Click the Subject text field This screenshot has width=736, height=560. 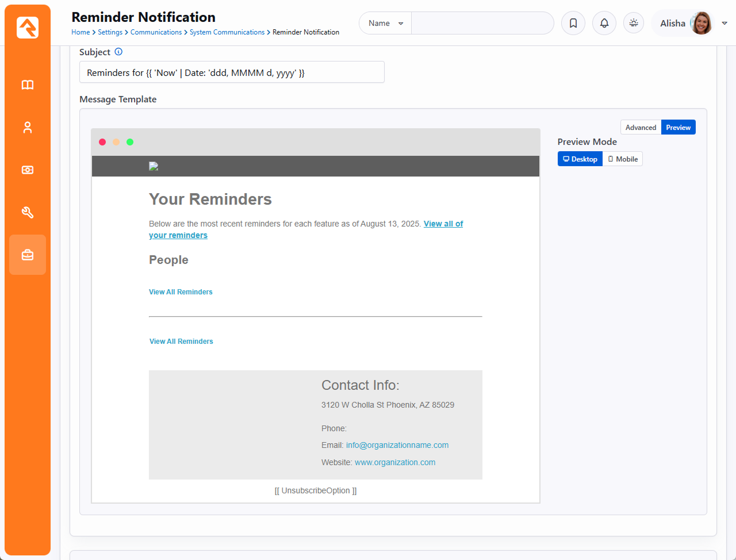coord(232,72)
